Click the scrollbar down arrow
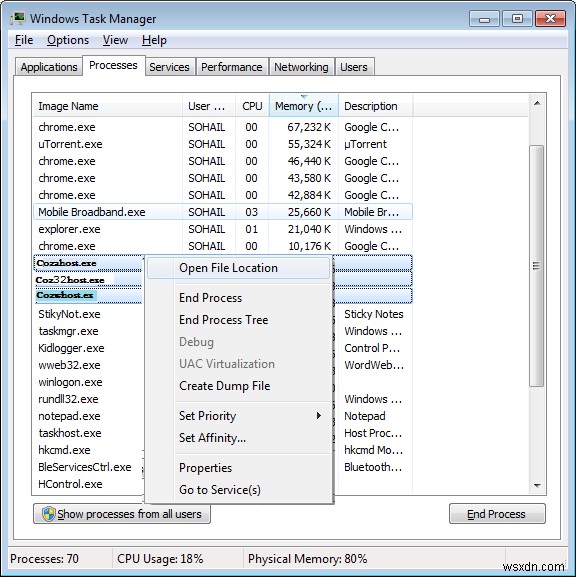The image size is (576, 577). (x=537, y=486)
